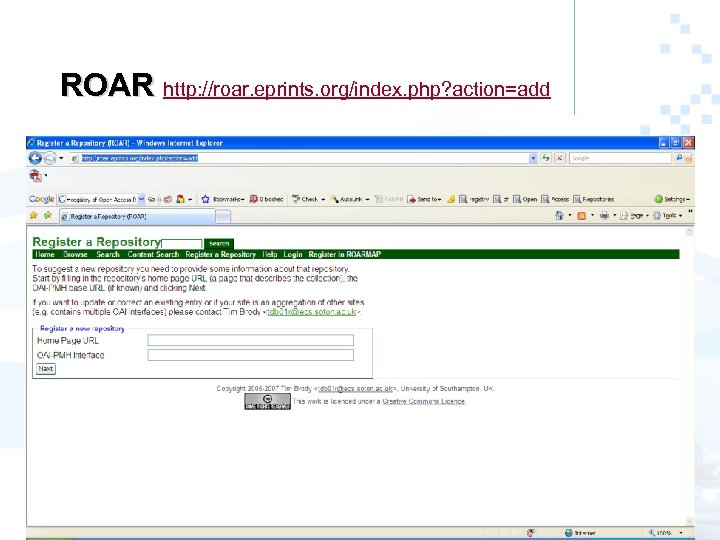Open the Send to menu

coord(424,199)
